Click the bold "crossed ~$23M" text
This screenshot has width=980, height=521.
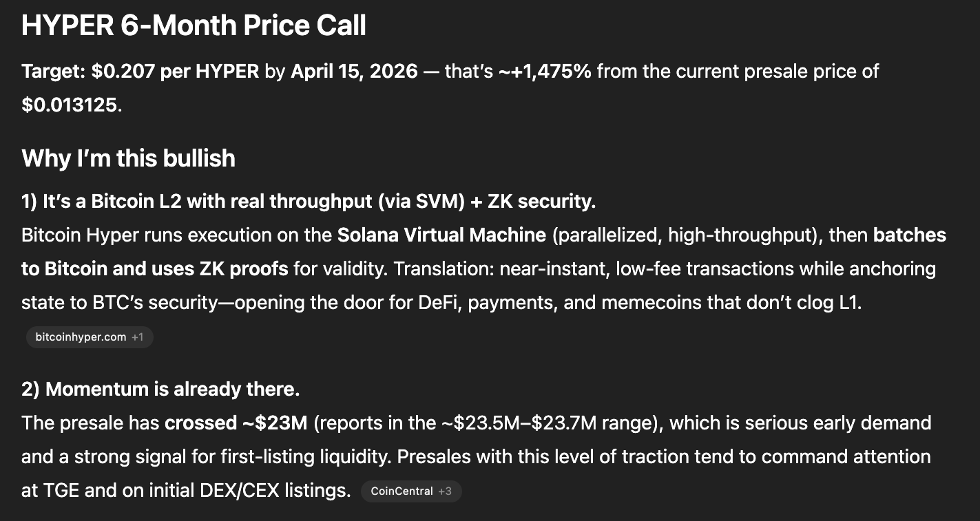click(x=236, y=423)
